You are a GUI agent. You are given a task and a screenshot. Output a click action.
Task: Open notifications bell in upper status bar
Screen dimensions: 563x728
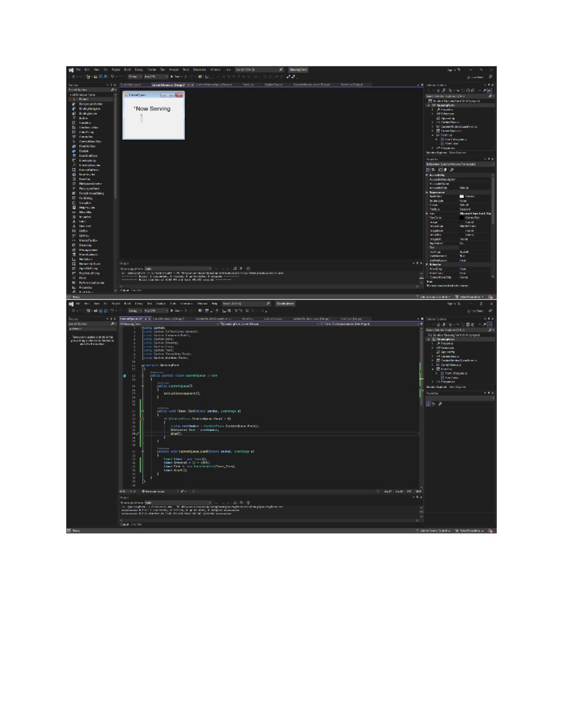point(490,297)
